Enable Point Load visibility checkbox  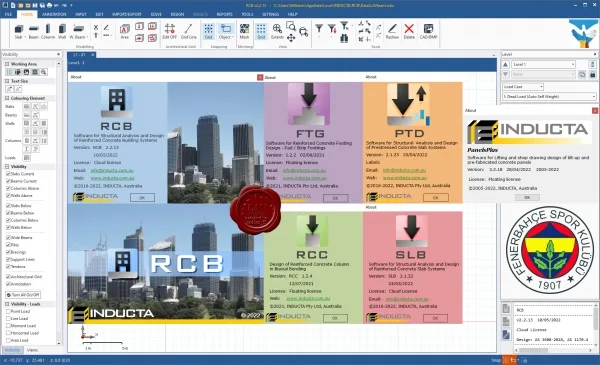point(8,311)
